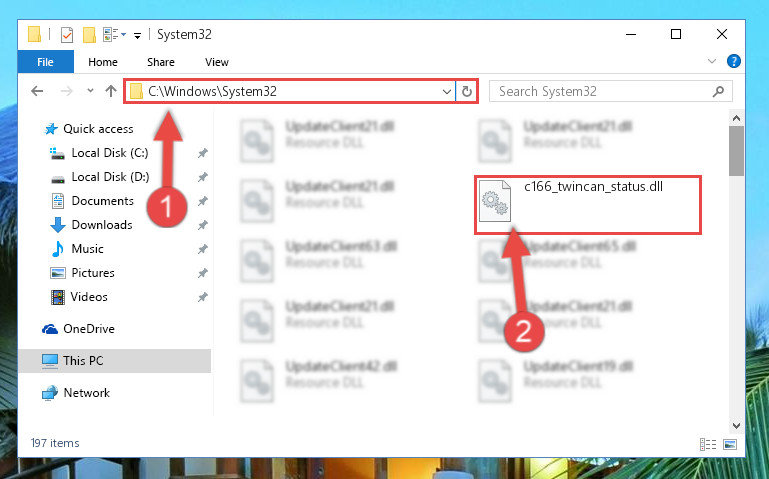This screenshot has height=479, width=769.
Task: Click the vertical scrollbar thumb
Action: 736,151
